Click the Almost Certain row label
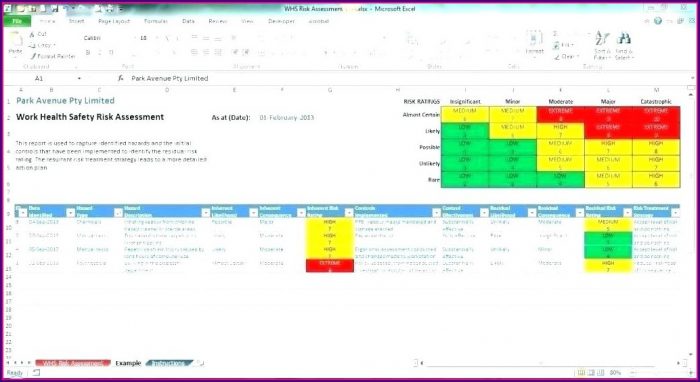The image size is (700, 382). pyautogui.click(x=421, y=115)
